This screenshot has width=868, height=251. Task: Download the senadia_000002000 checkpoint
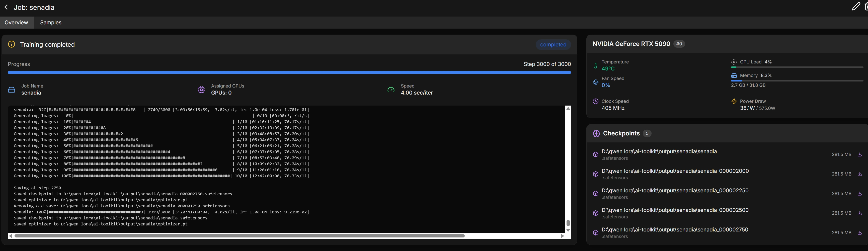pos(859,174)
